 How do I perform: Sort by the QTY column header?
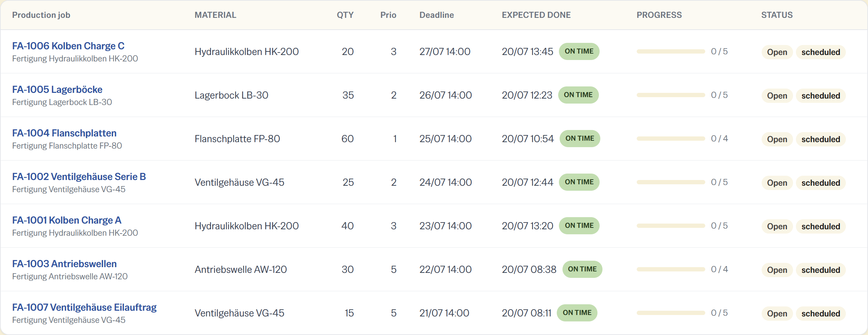345,15
